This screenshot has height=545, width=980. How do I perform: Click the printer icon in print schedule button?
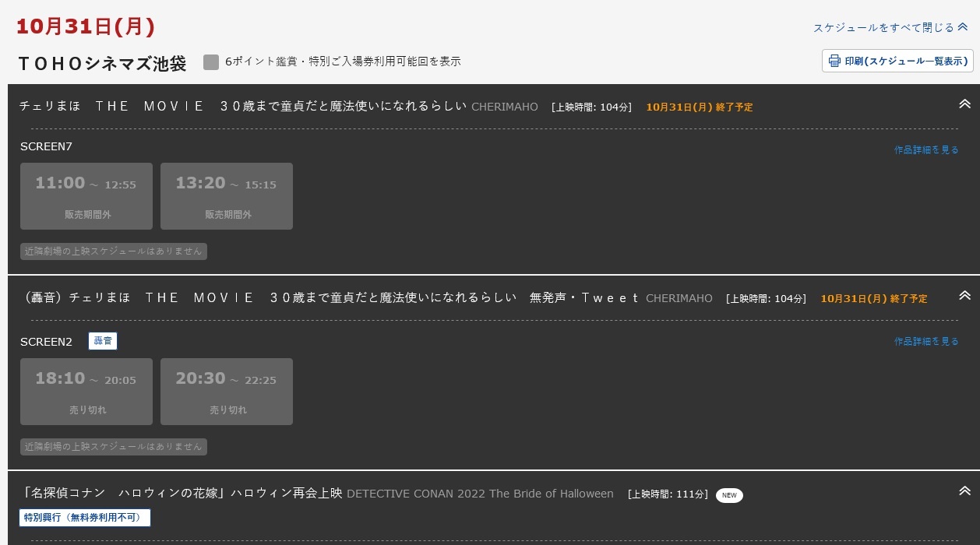(x=834, y=61)
